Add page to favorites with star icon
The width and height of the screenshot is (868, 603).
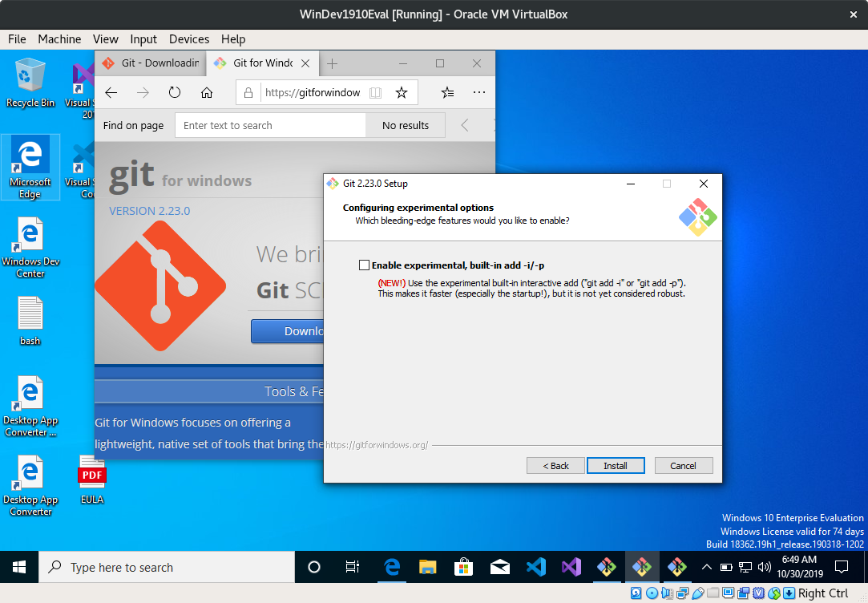pyautogui.click(x=402, y=92)
